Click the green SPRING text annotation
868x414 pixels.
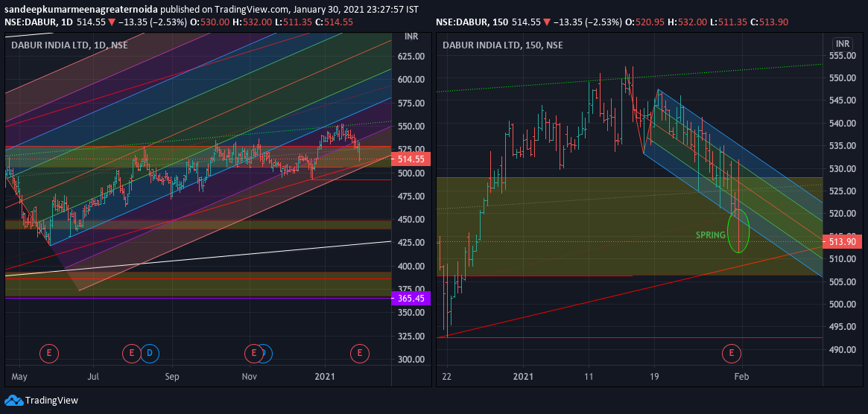tap(711, 235)
